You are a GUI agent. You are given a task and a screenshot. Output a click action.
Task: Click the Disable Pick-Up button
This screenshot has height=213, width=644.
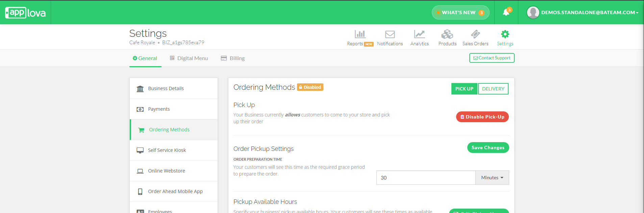[482, 117]
